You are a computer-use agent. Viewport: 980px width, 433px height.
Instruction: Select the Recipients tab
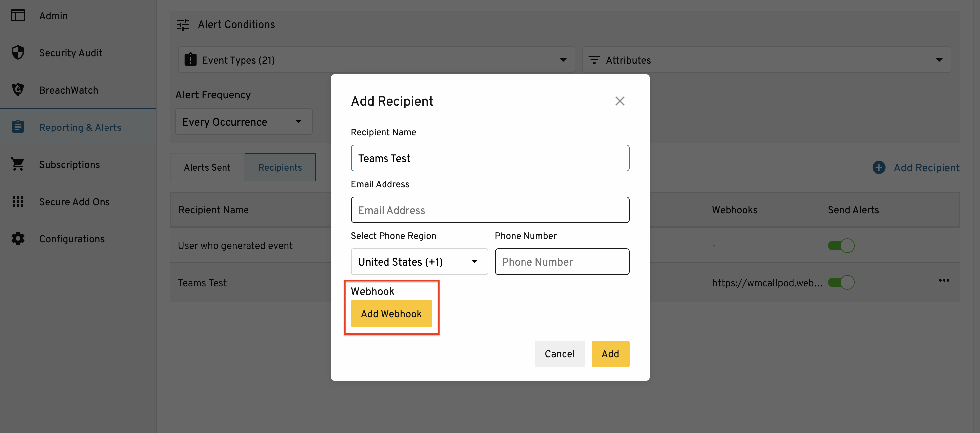(280, 168)
